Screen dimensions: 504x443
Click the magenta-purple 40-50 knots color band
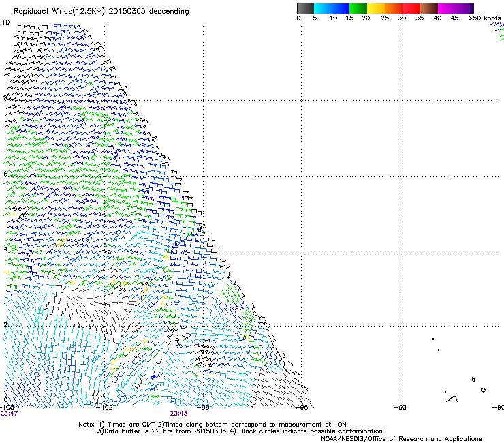456,8
